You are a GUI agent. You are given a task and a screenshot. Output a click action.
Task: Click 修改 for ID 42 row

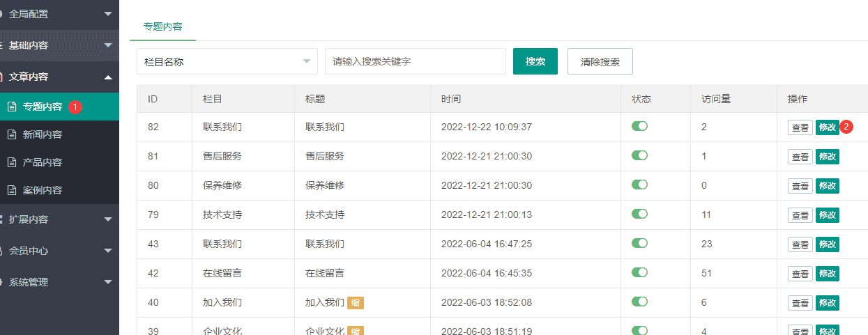click(828, 274)
